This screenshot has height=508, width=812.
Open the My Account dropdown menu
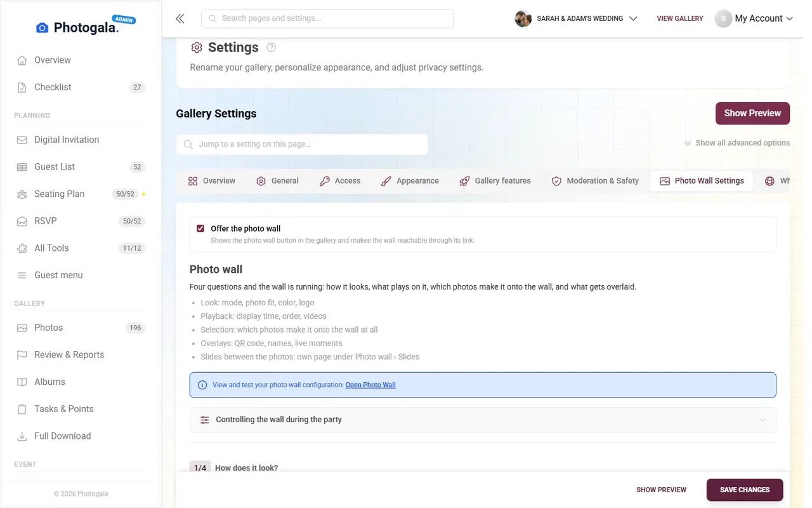[754, 18]
